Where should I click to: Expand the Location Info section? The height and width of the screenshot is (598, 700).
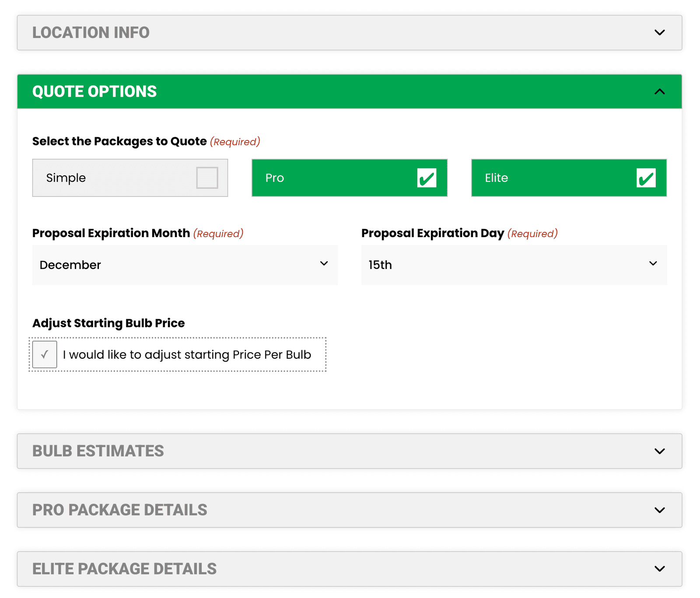(350, 33)
